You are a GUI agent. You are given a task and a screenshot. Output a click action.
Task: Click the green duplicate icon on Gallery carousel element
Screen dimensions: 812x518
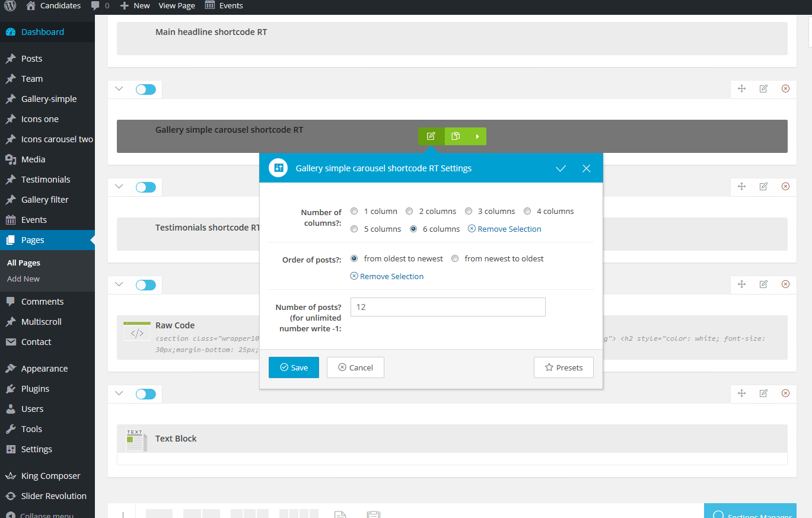[456, 136]
